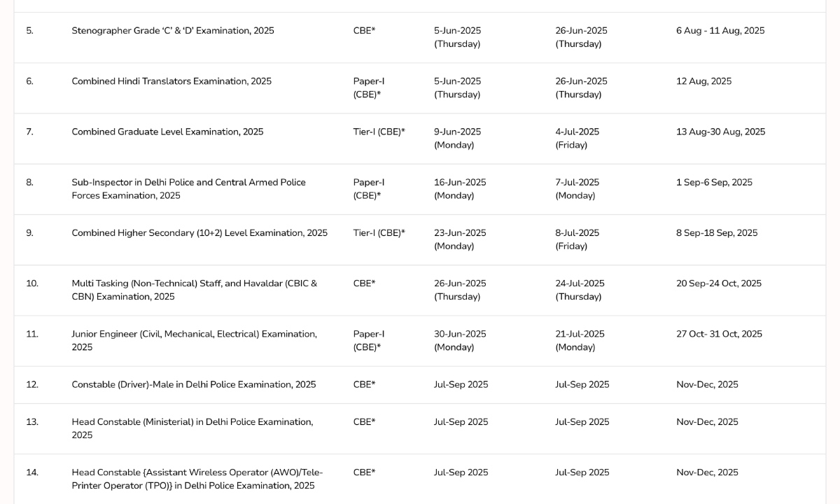840x504 pixels.
Task: Click the 1 Sep-6 Sep, 2025 exam date
Action: point(714,182)
